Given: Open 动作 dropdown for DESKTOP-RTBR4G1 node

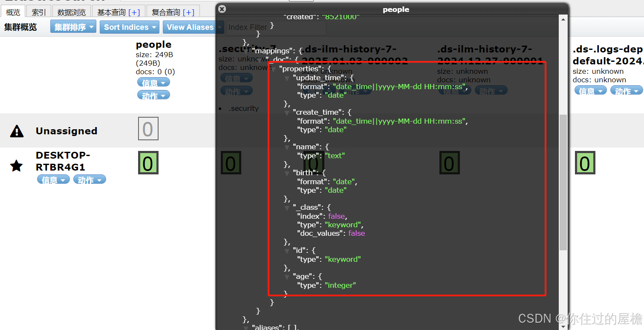Looking at the screenshot, I should click(x=90, y=179).
